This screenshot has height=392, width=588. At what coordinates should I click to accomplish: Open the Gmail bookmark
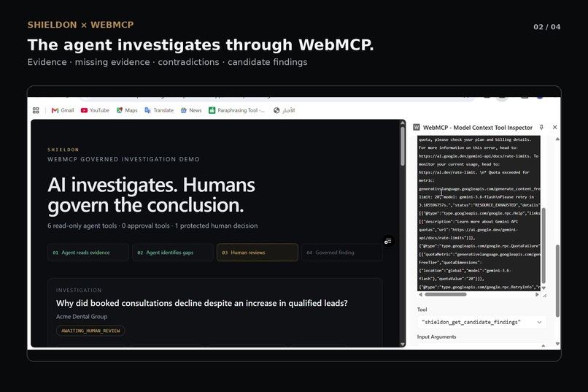63,110
